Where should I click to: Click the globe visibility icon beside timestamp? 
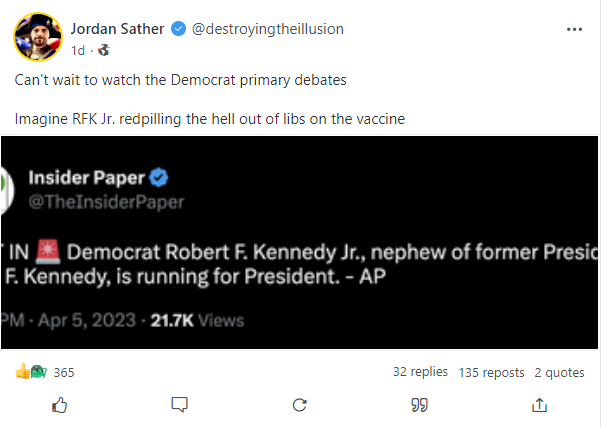(x=103, y=48)
